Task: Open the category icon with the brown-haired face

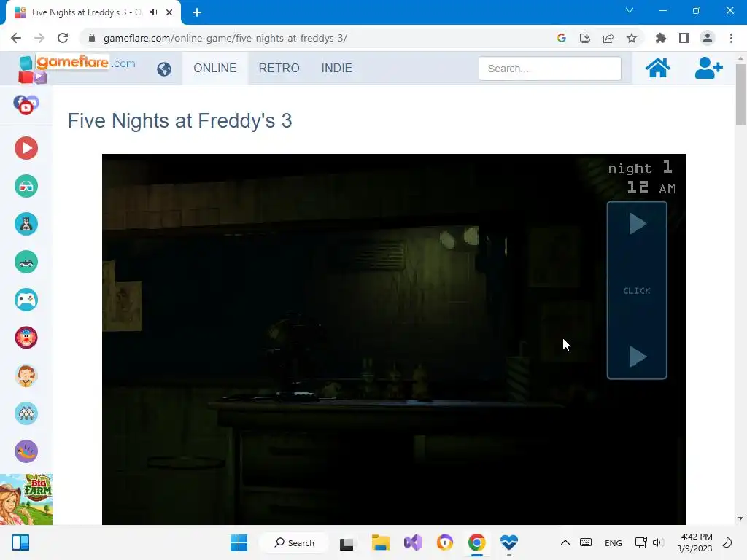Action: tap(26, 376)
